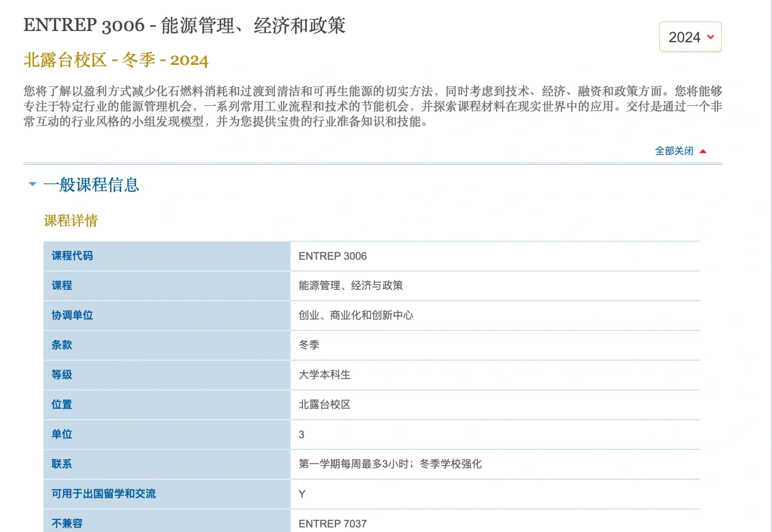The width and height of the screenshot is (772, 532).
Task: Select the 可用于出国留学和交流 row label
Action: pos(103,494)
